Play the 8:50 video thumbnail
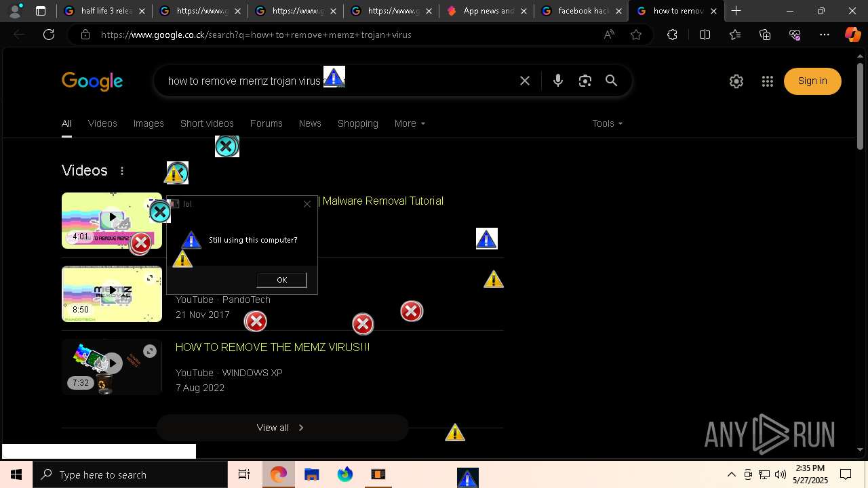This screenshot has width=868, height=488. [112, 293]
